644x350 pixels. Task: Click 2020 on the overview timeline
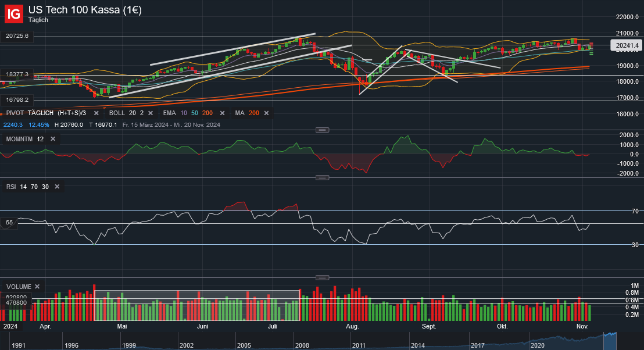point(537,345)
